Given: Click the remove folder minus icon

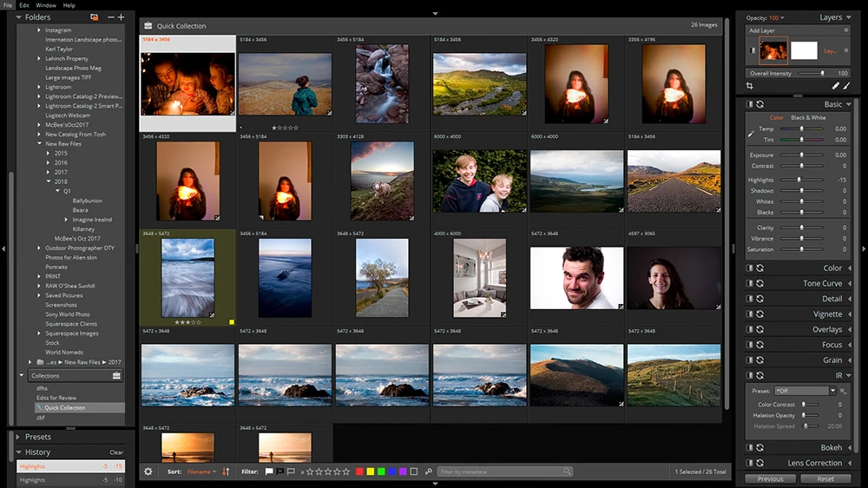Looking at the screenshot, I should click(x=111, y=17).
